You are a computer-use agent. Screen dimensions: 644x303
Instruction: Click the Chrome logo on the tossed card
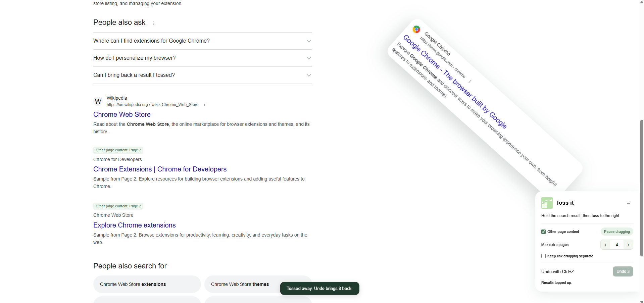[x=416, y=29]
